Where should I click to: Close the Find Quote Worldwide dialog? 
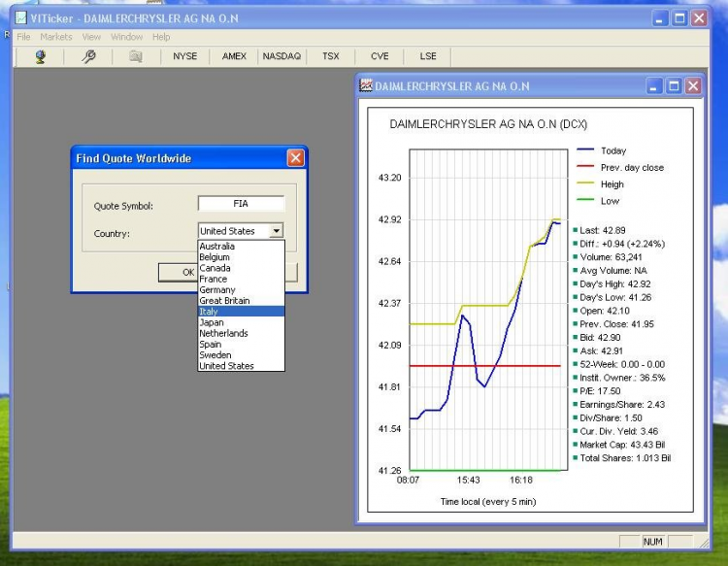(295, 158)
